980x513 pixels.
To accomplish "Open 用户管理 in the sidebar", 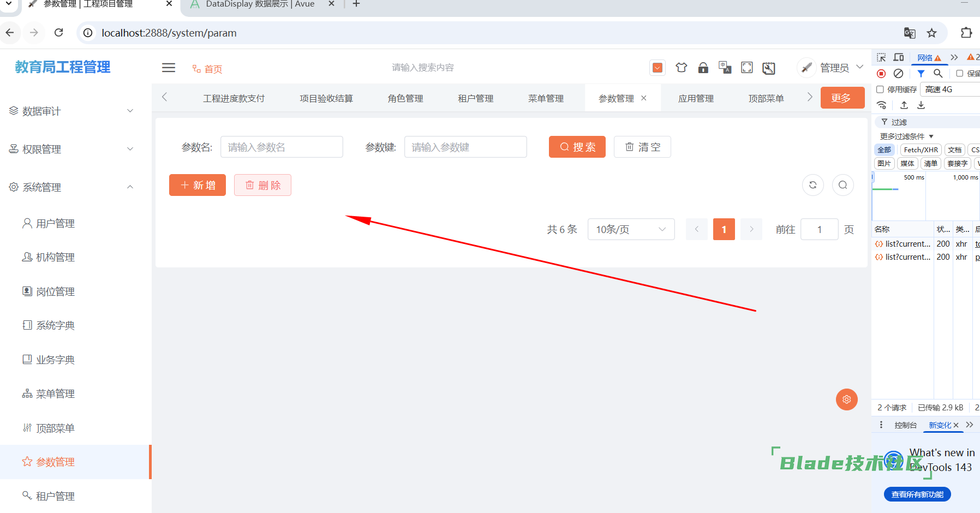I will [55, 224].
